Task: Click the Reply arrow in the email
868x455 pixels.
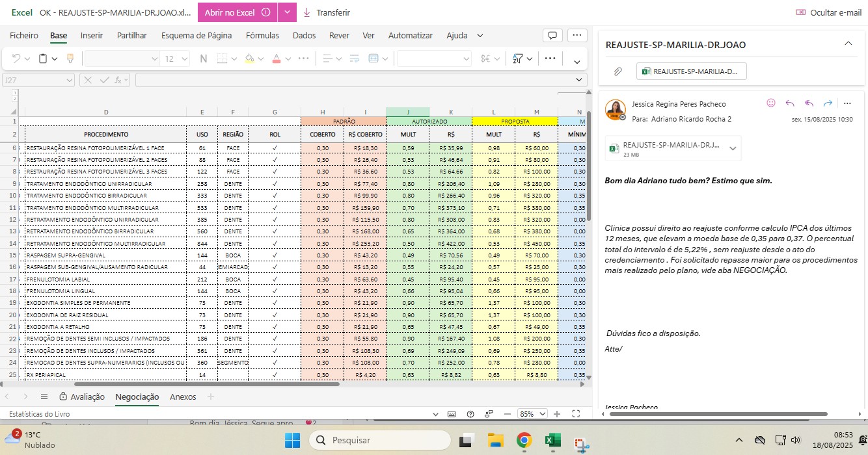Action: [x=790, y=103]
